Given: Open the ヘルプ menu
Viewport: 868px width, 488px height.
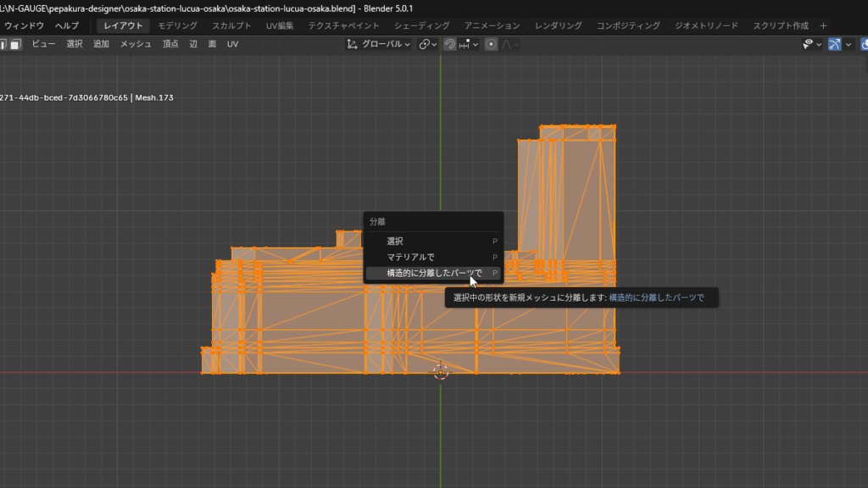Looking at the screenshot, I should pyautogui.click(x=67, y=25).
